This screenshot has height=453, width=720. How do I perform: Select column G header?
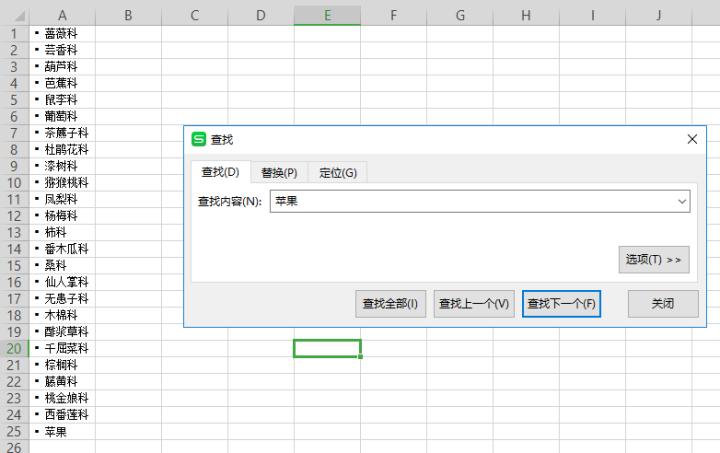[x=460, y=16]
